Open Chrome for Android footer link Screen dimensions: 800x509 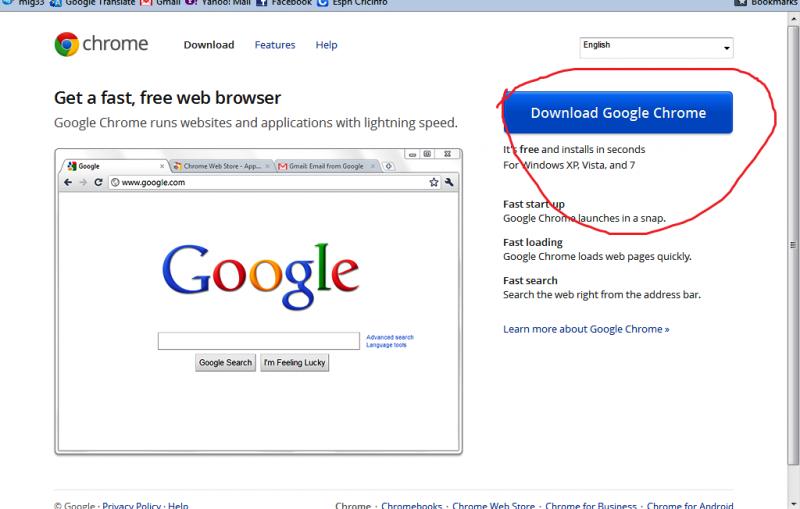click(690, 505)
